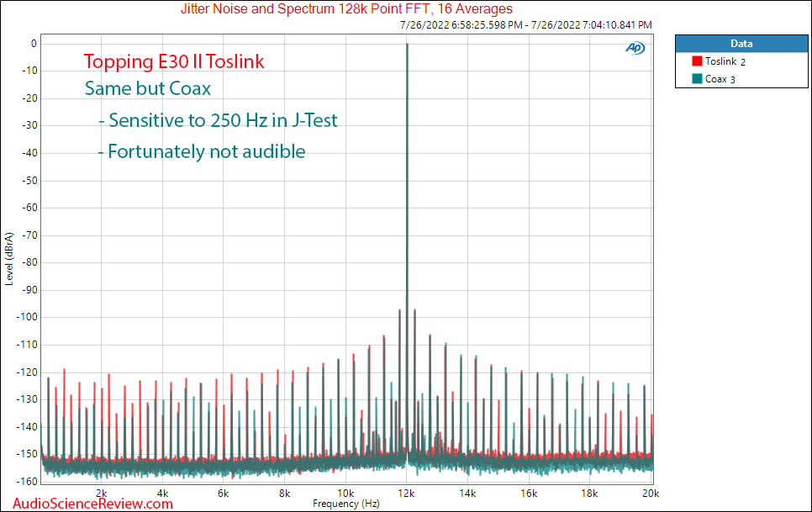
Task: Click the 0 dB level axis tick
Action: click(34, 44)
